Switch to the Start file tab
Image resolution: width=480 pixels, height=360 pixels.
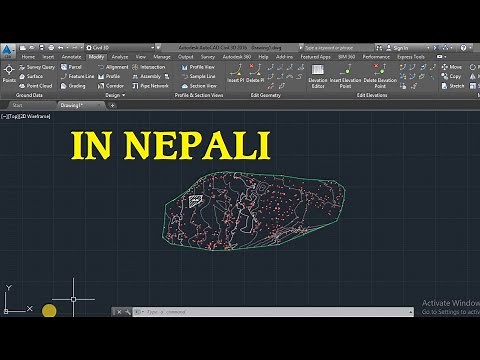(x=17, y=105)
